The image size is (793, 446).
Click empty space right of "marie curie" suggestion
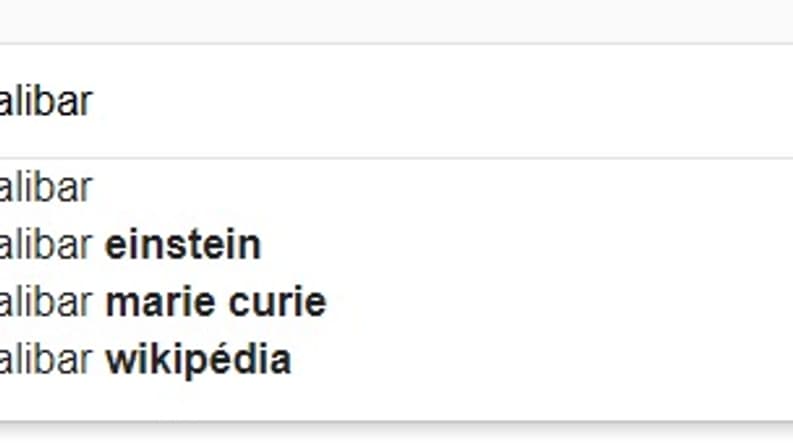[x=560, y=302]
